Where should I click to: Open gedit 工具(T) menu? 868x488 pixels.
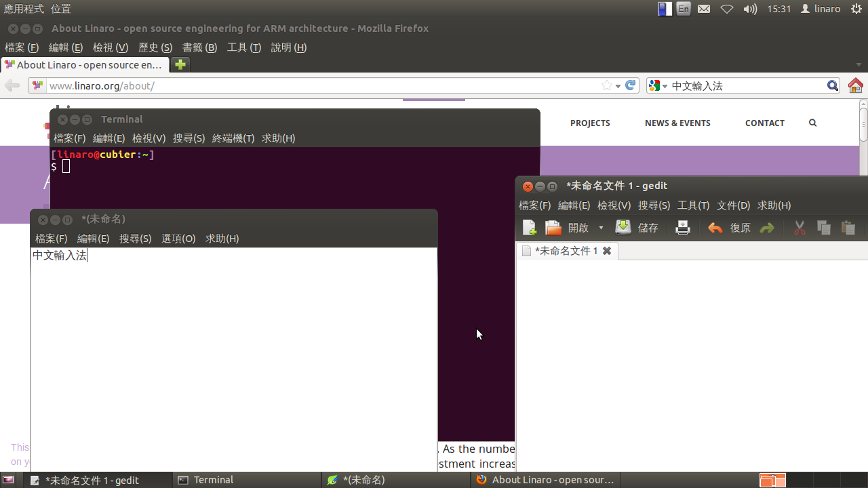click(693, 205)
